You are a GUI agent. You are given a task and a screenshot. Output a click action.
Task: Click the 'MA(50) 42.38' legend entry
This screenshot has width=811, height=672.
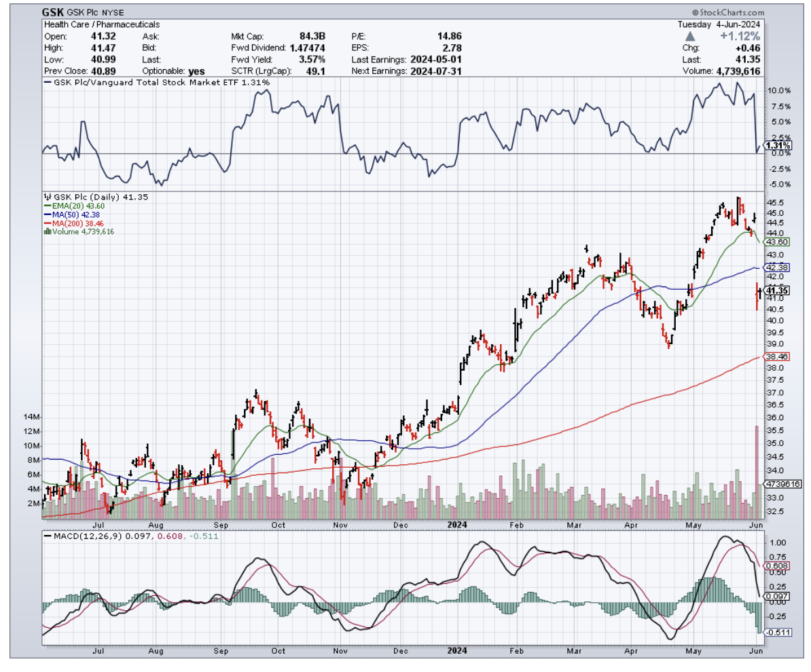pyautogui.click(x=73, y=214)
